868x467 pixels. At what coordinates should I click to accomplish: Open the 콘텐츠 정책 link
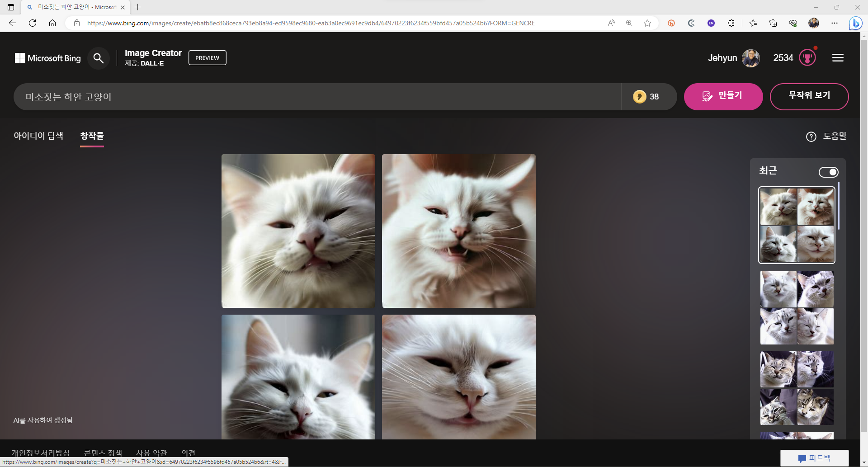103,453
